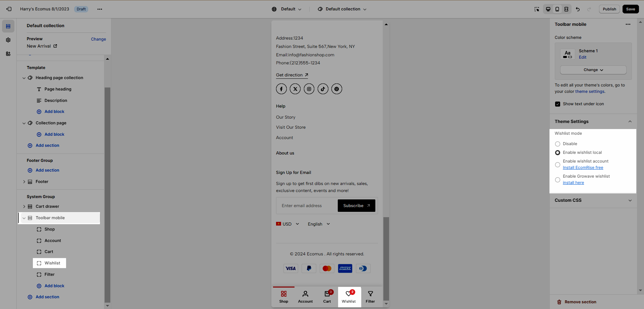Click the Scheme 1 color swatch preview

[568, 54]
